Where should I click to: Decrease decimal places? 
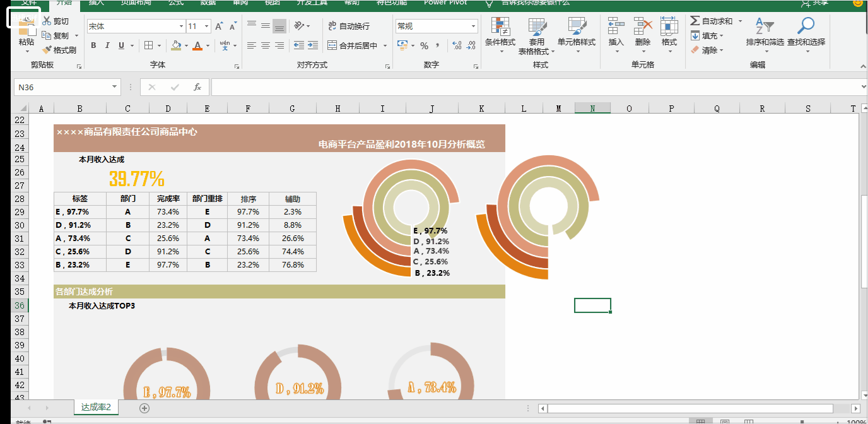(471, 45)
